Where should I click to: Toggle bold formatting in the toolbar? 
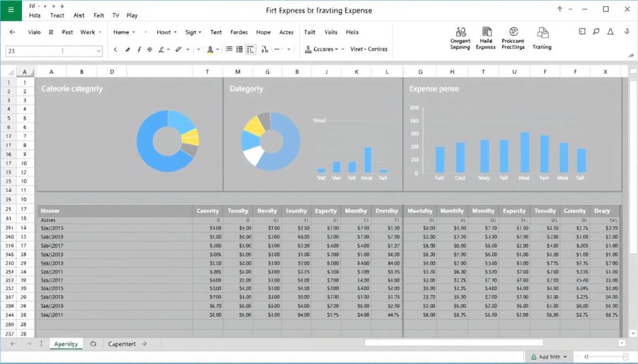pyautogui.click(x=128, y=49)
